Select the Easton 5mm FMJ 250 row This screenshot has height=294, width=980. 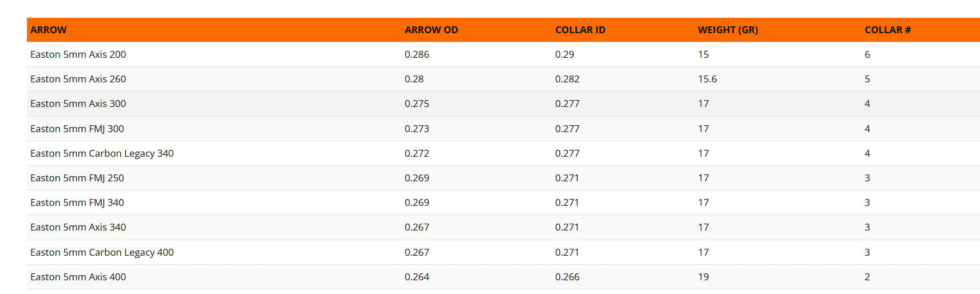[x=503, y=178]
